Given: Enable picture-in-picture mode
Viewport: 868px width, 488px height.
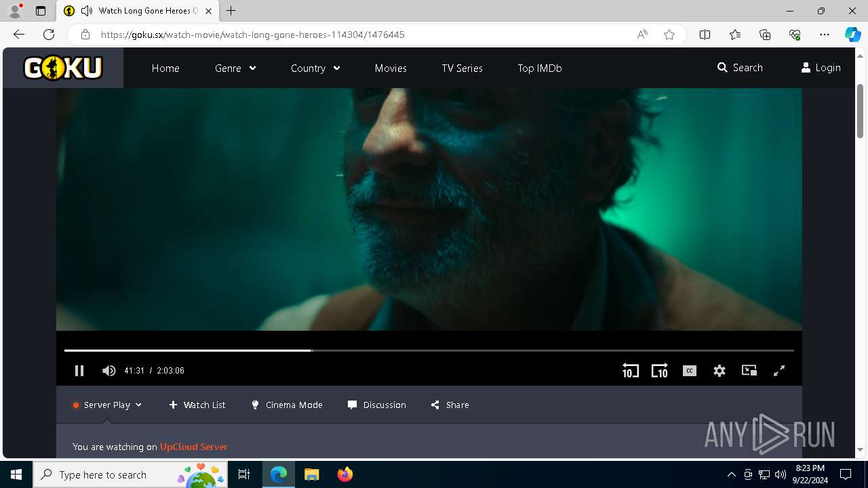Looking at the screenshot, I should coord(749,371).
